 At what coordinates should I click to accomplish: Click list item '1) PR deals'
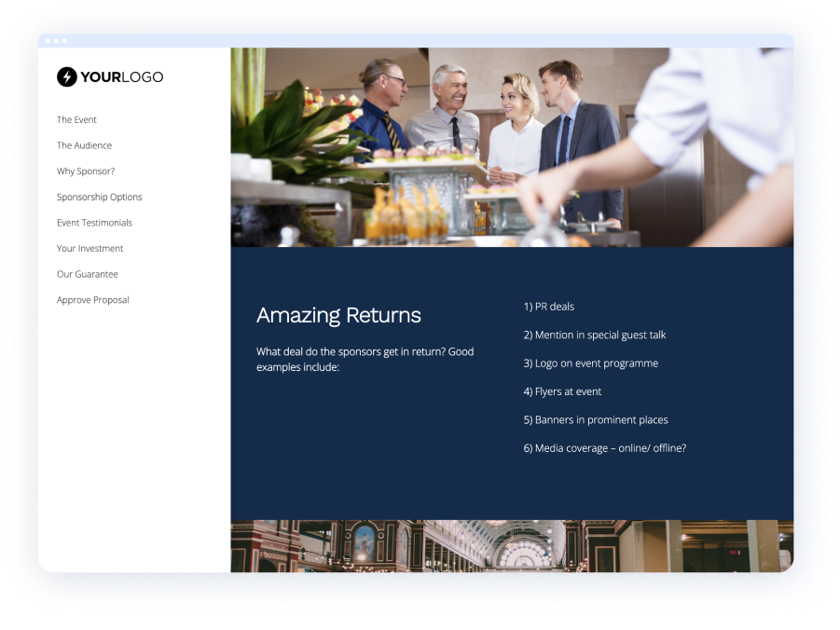(548, 307)
